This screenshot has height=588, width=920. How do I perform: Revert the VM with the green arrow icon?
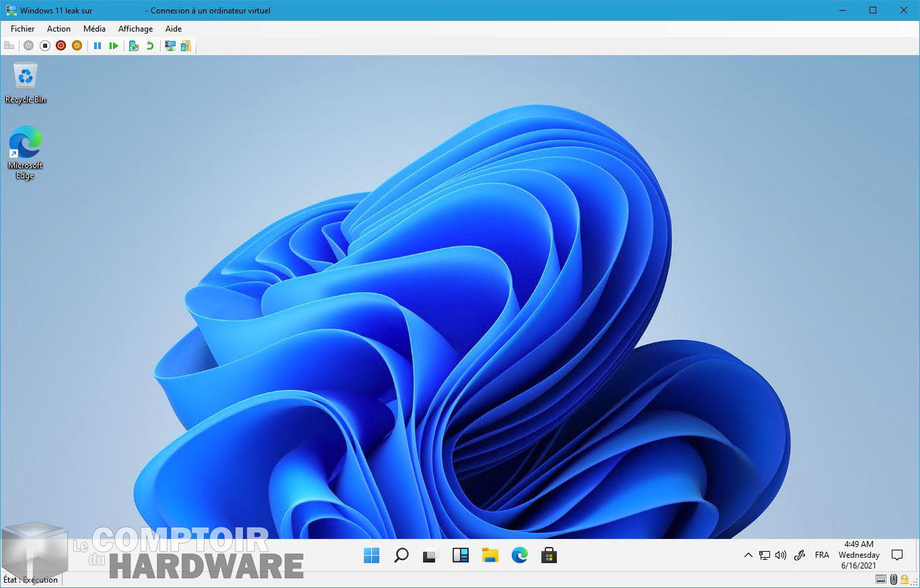click(150, 46)
